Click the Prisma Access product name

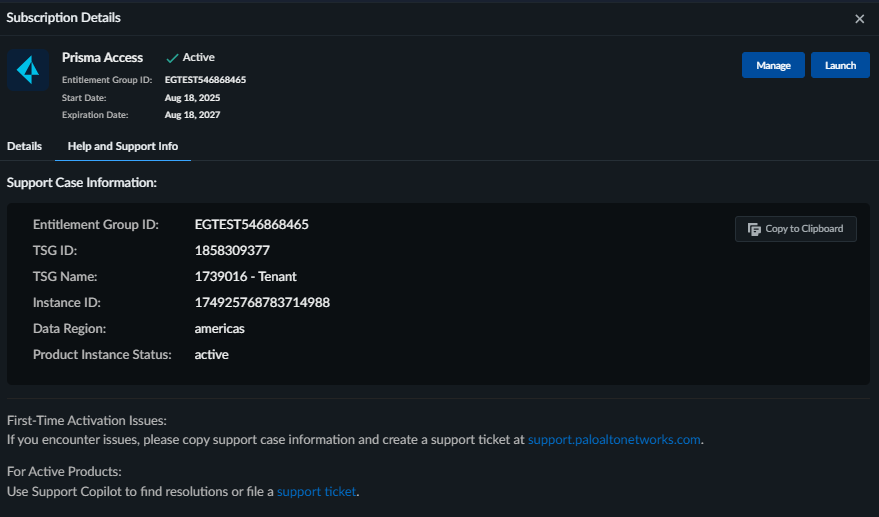pyautogui.click(x=102, y=57)
